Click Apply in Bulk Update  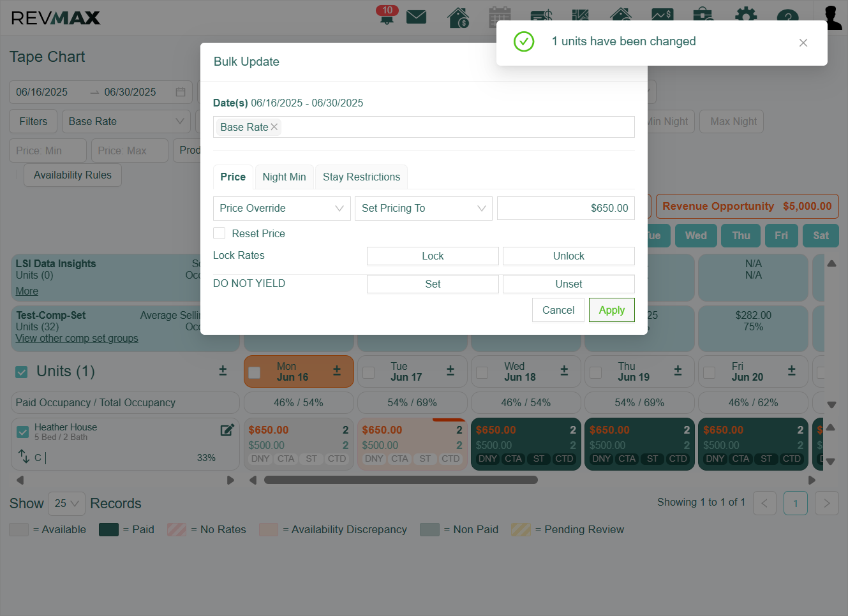[x=611, y=310]
